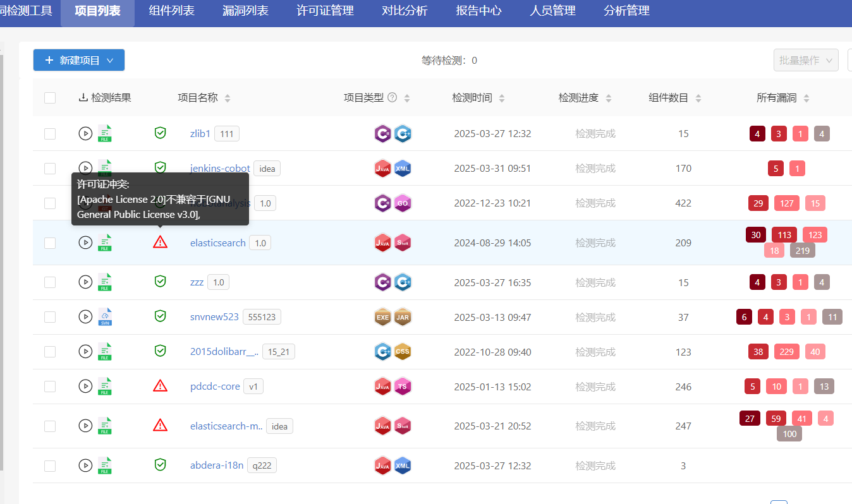This screenshot has width=852, height=504.
Task: Open the snvnew523 project link
Action: (x=215, y=316)
